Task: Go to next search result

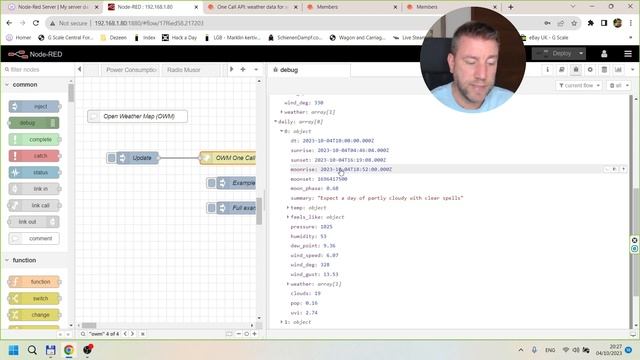Action: 132,334
